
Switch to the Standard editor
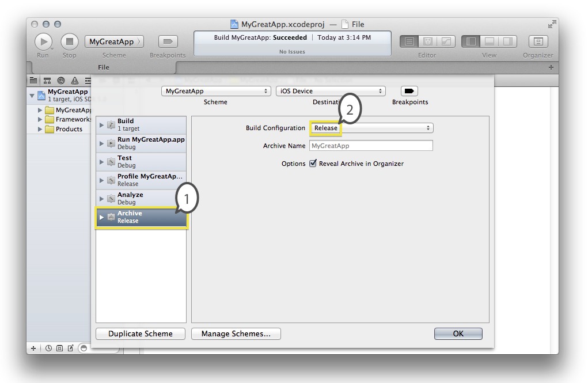(409, 41)
